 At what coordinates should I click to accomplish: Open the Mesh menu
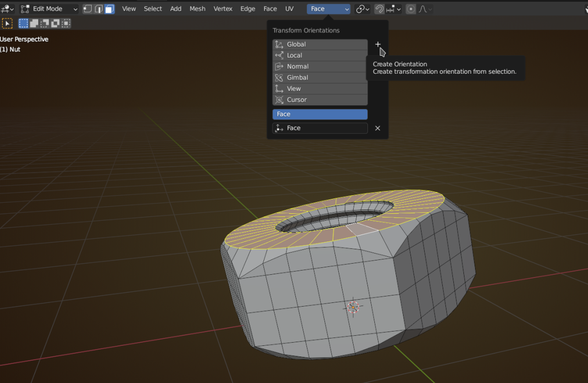(x=197, y=9)
